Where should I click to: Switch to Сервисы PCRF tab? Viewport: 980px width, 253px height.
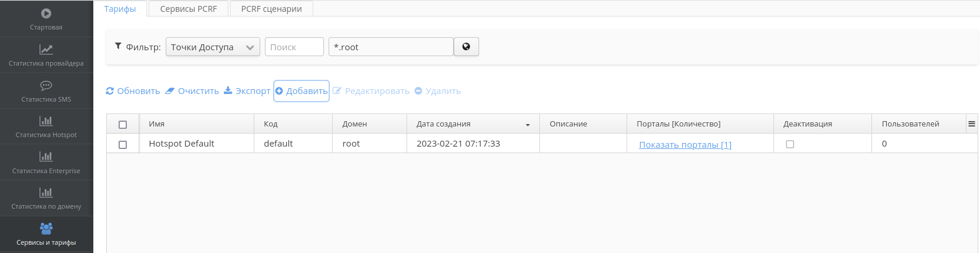(188, 9)
